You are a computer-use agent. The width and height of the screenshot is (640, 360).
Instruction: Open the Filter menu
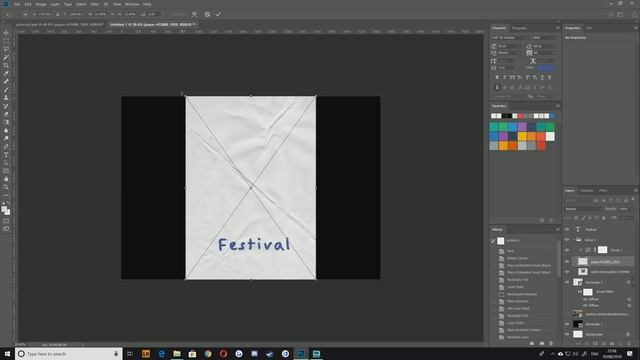(95, 4)
